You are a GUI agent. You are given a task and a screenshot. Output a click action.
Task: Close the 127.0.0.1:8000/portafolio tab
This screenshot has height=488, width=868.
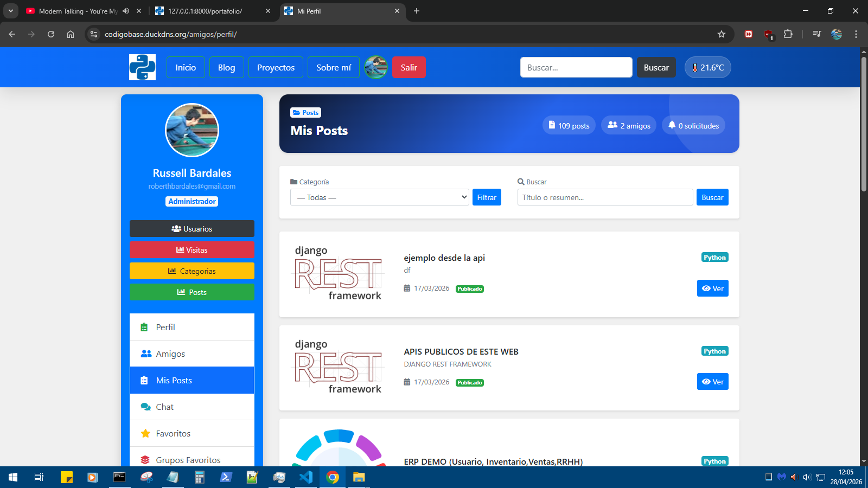(x=268, y=11)
